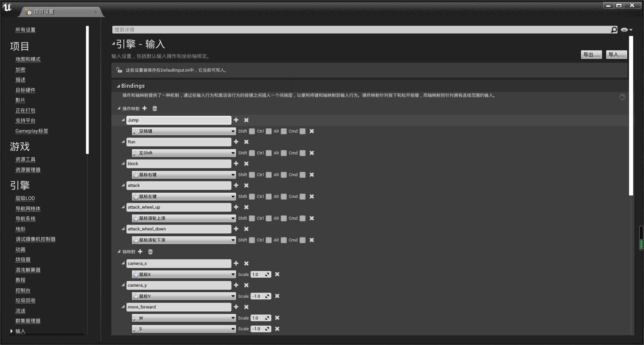Open Gameplay标签 settings link

32,131
